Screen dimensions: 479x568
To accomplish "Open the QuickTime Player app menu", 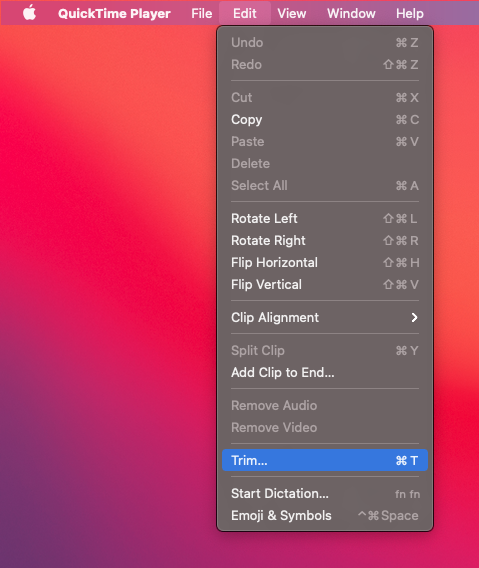I will pyautogui.click(x=114, y=13).
